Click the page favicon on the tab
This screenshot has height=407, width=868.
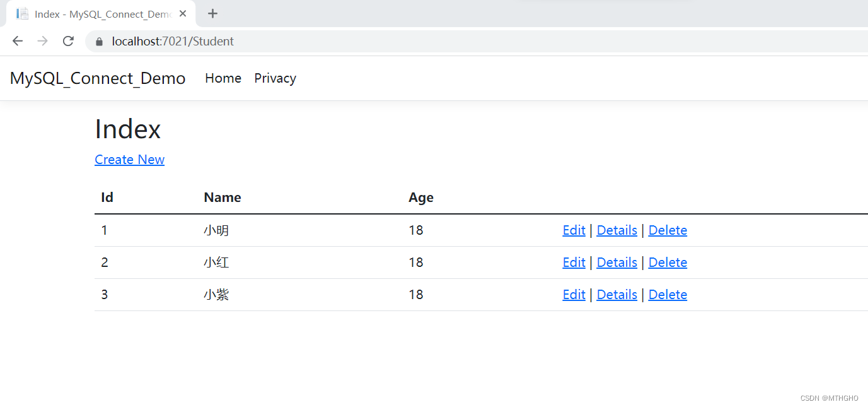[x=22, y=13]
